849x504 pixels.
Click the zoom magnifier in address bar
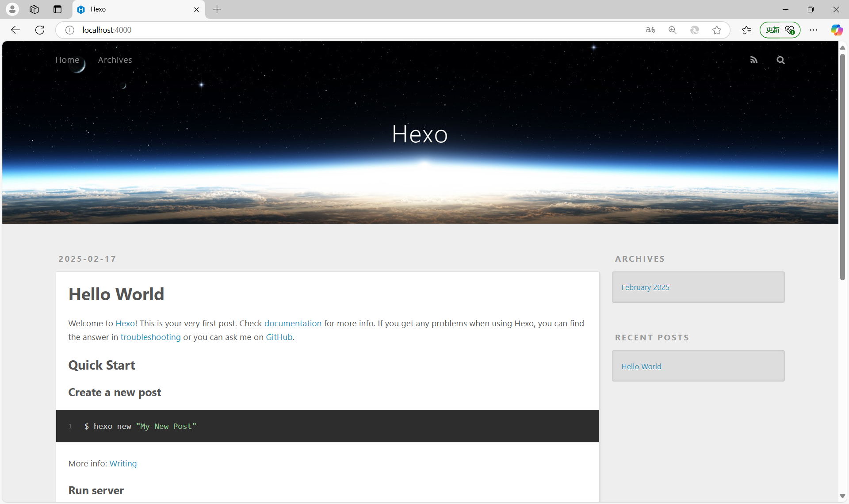pos(673,30)
